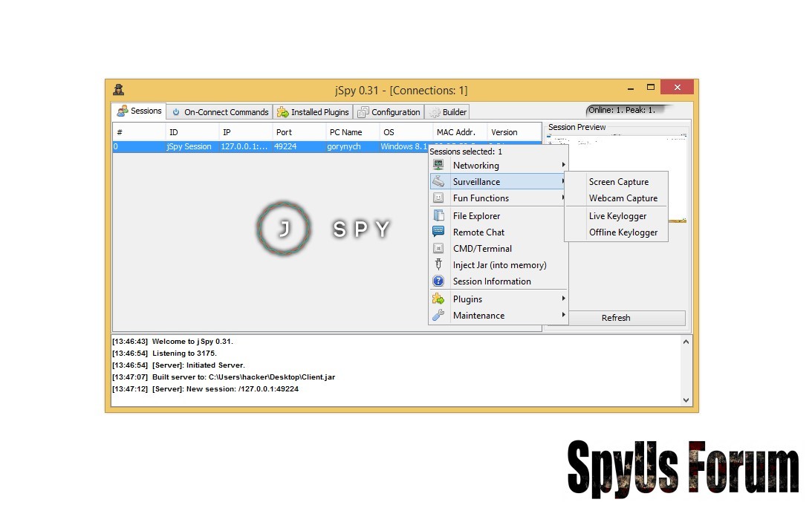Click the CMD/Terminal icon

pos(438,248)
